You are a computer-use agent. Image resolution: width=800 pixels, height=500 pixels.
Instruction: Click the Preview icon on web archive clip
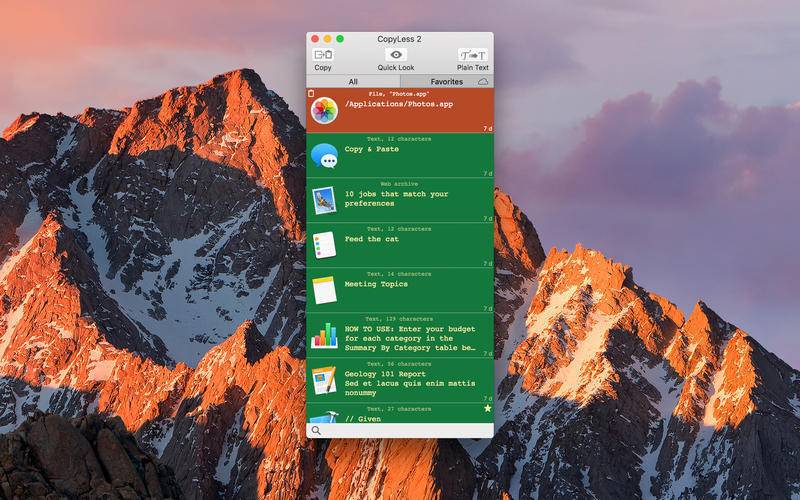[324, 199]
